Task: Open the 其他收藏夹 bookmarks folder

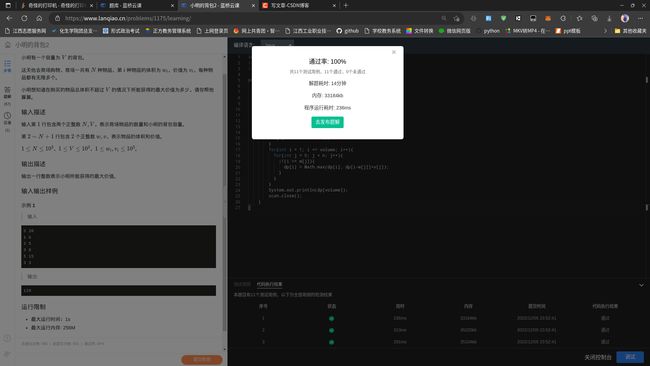Action: click(630, 31)
